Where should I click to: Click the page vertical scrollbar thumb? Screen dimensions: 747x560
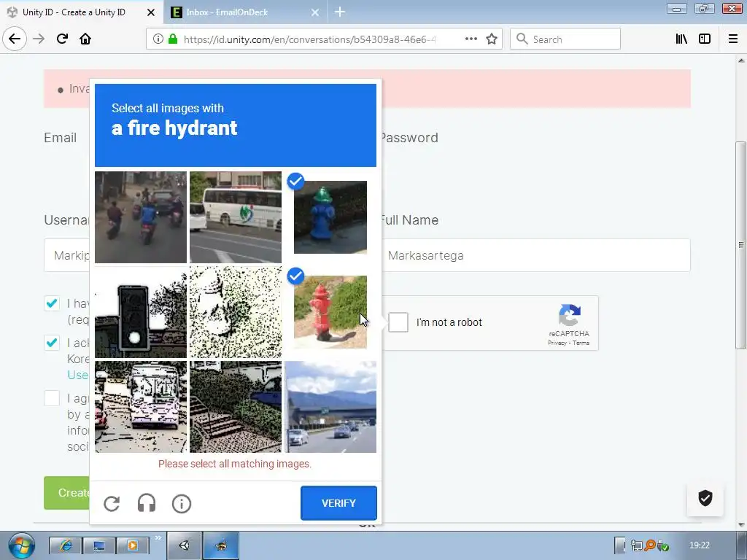coord(741,245)
